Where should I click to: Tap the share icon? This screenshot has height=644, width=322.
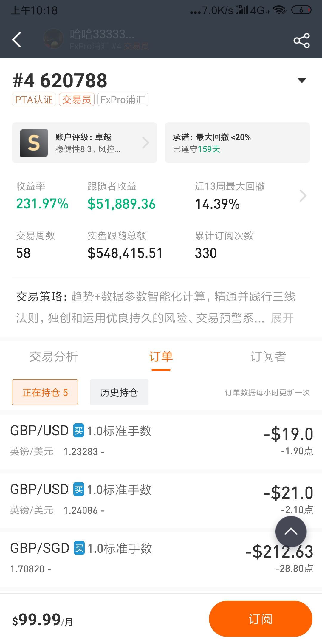pyautogui.click(x=301, y=41)
